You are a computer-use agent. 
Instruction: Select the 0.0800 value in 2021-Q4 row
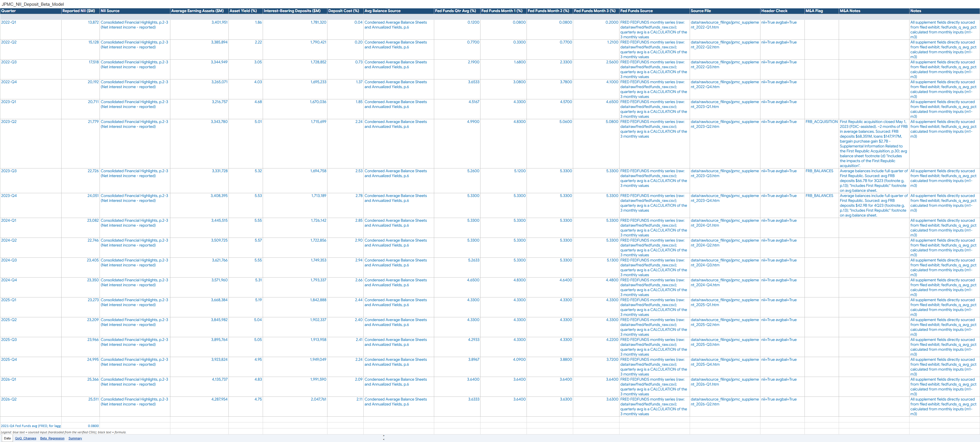[x=93, y=426]
